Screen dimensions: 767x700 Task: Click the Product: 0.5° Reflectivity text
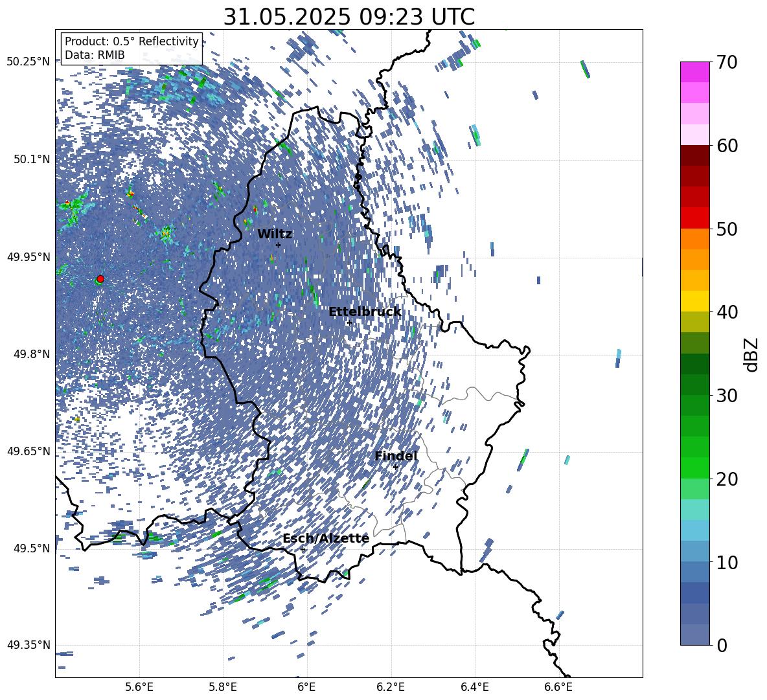coord(132,41)
